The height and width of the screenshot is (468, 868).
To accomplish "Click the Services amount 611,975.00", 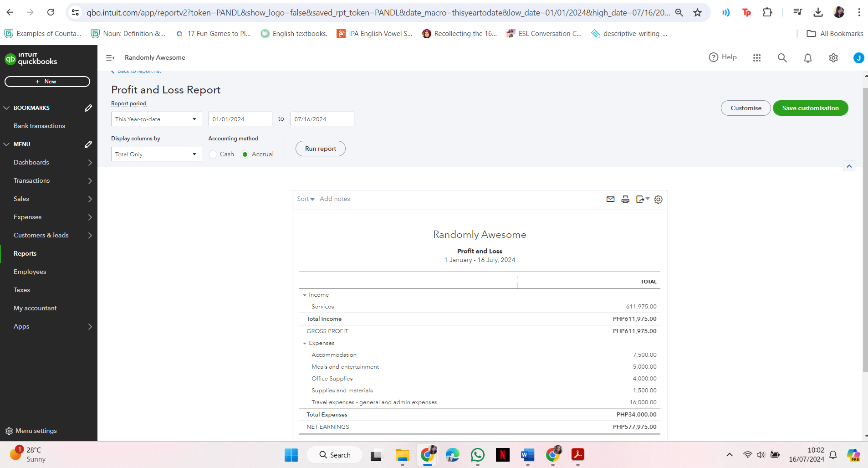I will 641,307.
